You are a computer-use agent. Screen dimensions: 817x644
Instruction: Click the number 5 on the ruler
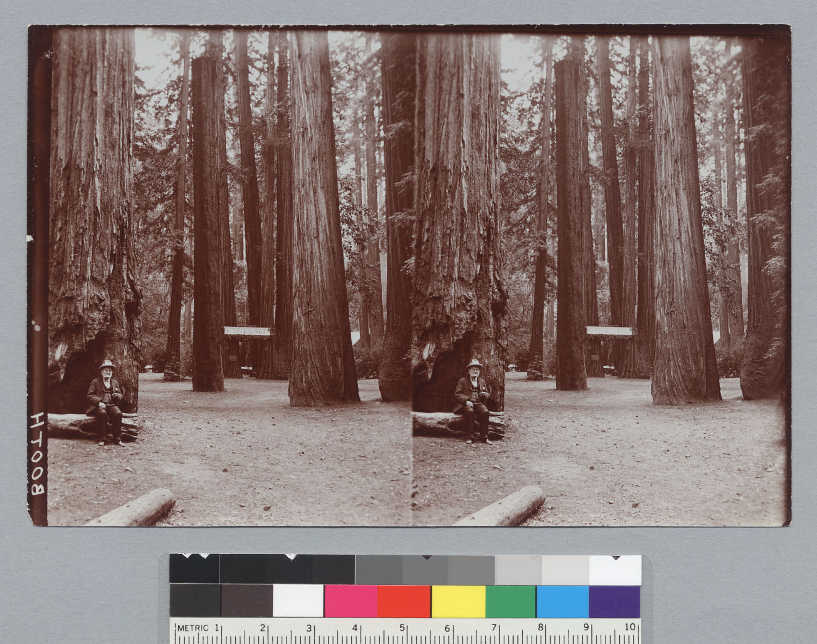pyautogui.click(x=402, y=628)
